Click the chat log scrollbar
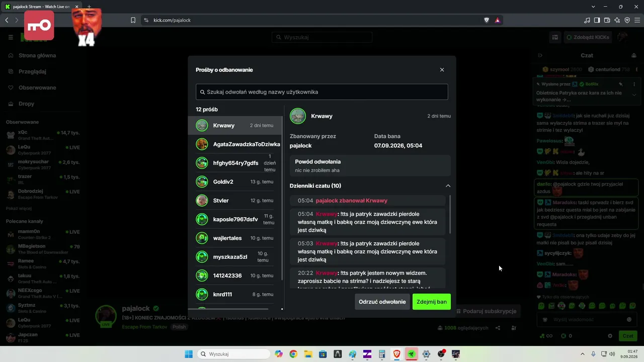 click(449, 215)
